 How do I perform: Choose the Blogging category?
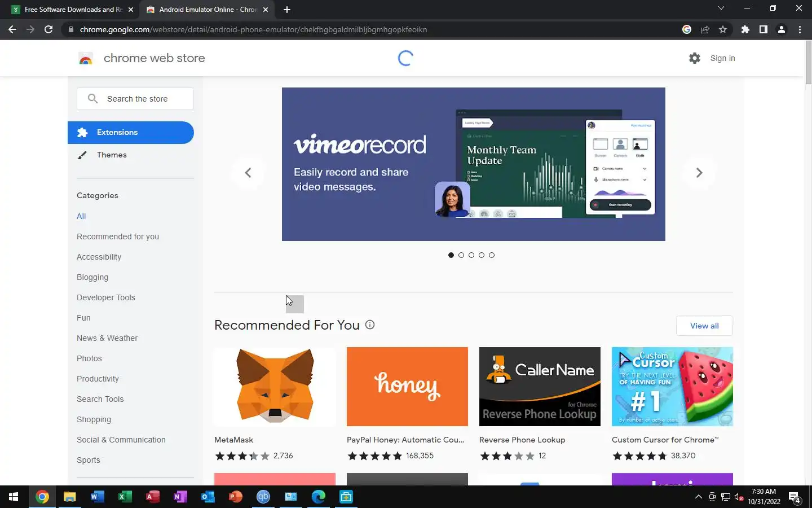[x=92, y=277]
